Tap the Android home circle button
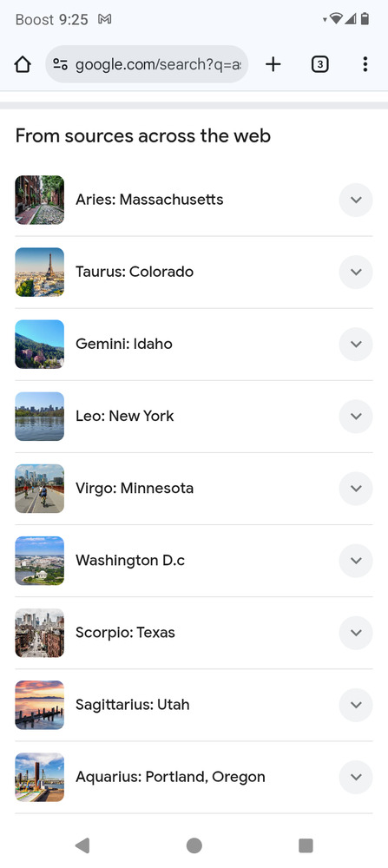Image resolution: width=388 pixels, height=868 pixels. click(194, 845)
